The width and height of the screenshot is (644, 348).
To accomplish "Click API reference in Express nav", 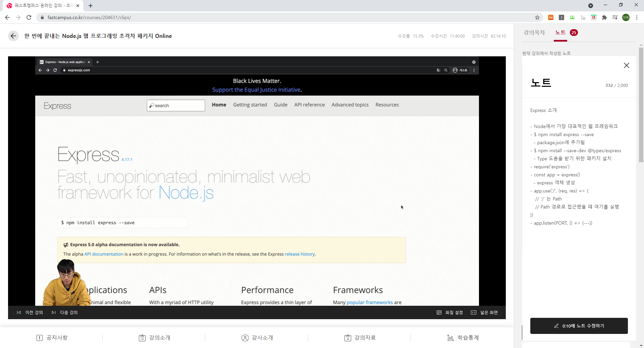I will (310, 105).
